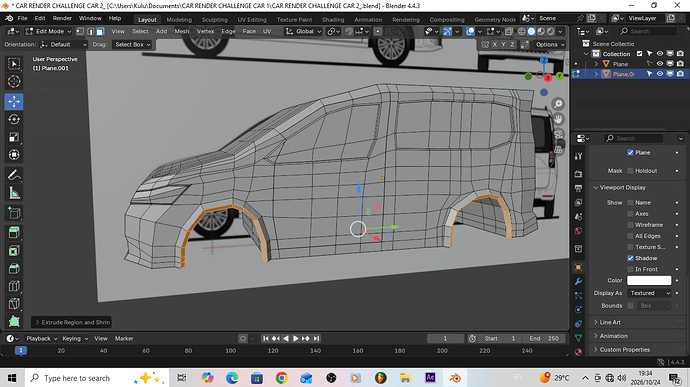Open the Face menu

[249, 31]
